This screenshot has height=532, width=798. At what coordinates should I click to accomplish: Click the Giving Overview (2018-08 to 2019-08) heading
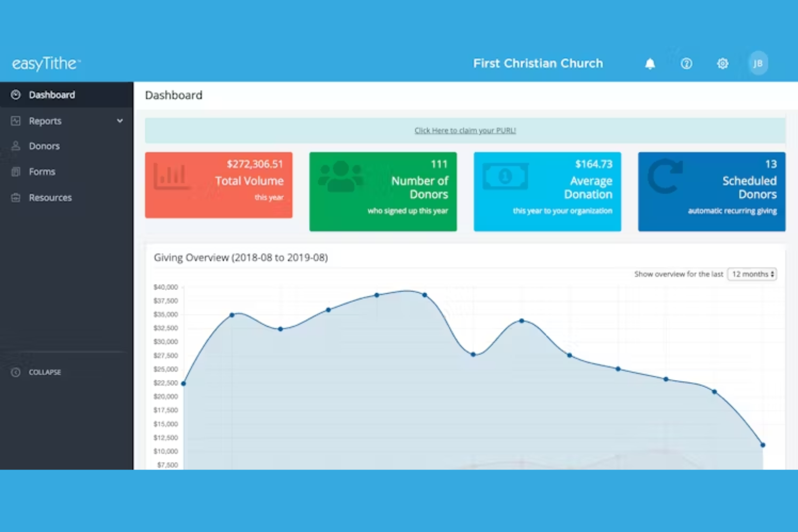tap(240, 258)
